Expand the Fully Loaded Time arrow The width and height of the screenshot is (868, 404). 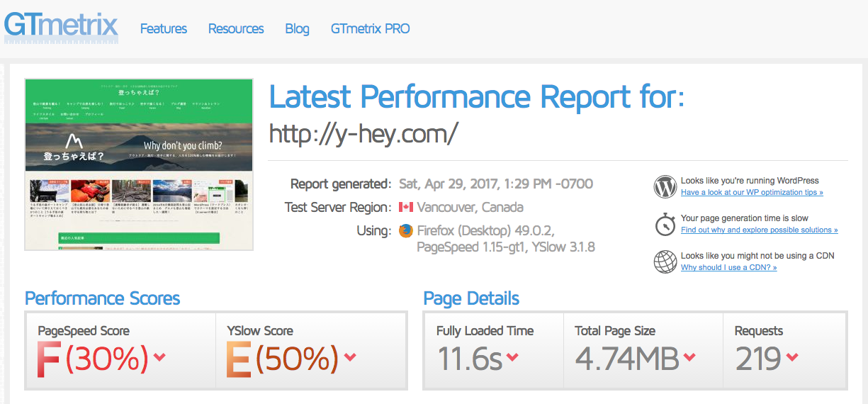(x=512, y=357)
